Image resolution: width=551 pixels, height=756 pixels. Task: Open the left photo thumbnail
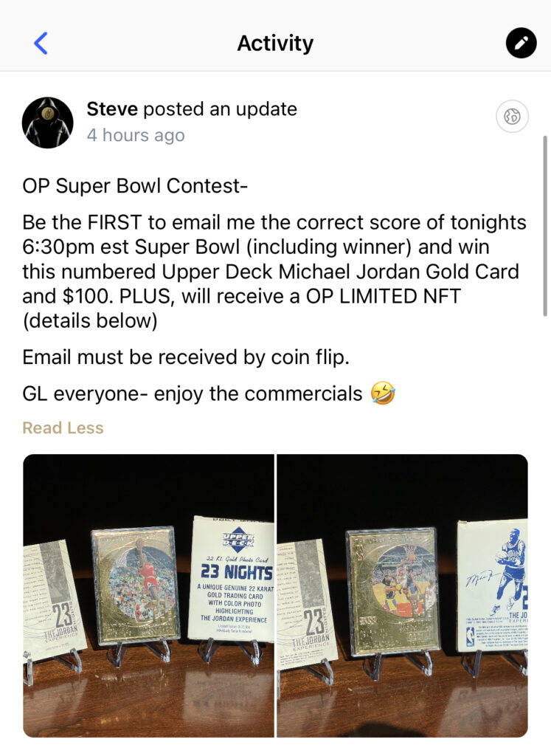(x=148, y=596)
